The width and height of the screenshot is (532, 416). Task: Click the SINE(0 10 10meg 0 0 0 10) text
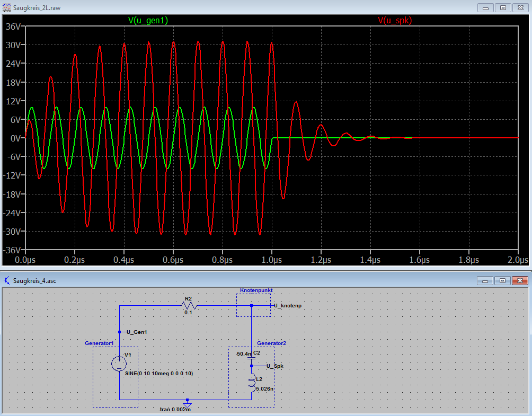[x=159, y=374]
